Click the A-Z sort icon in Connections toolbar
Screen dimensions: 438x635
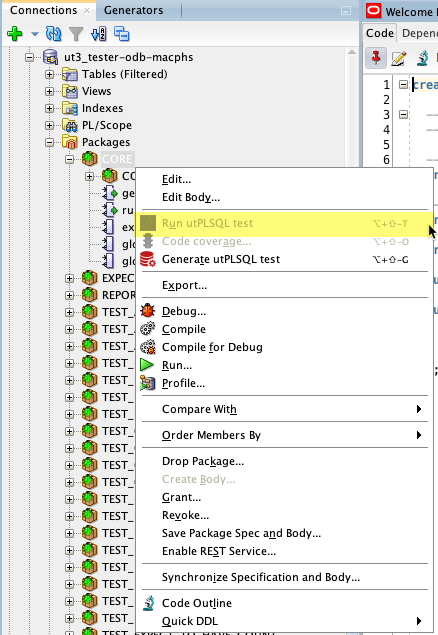point(99,34)
